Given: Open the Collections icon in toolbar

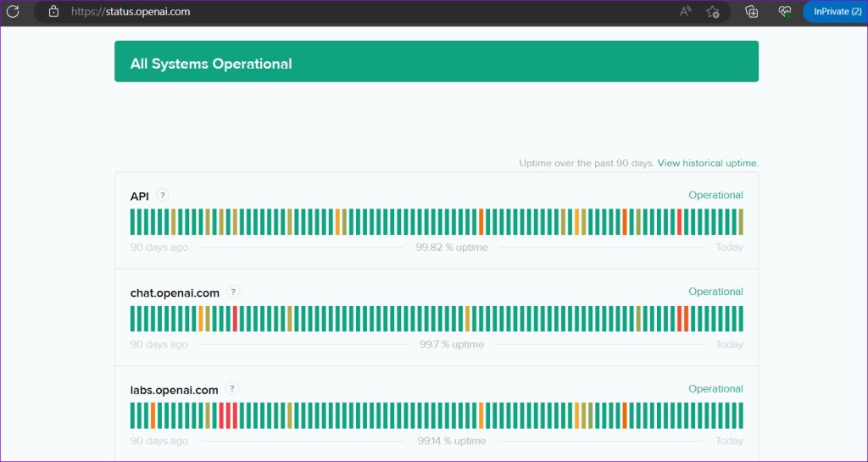Looking at the screenshot, I should coord(751,11).
